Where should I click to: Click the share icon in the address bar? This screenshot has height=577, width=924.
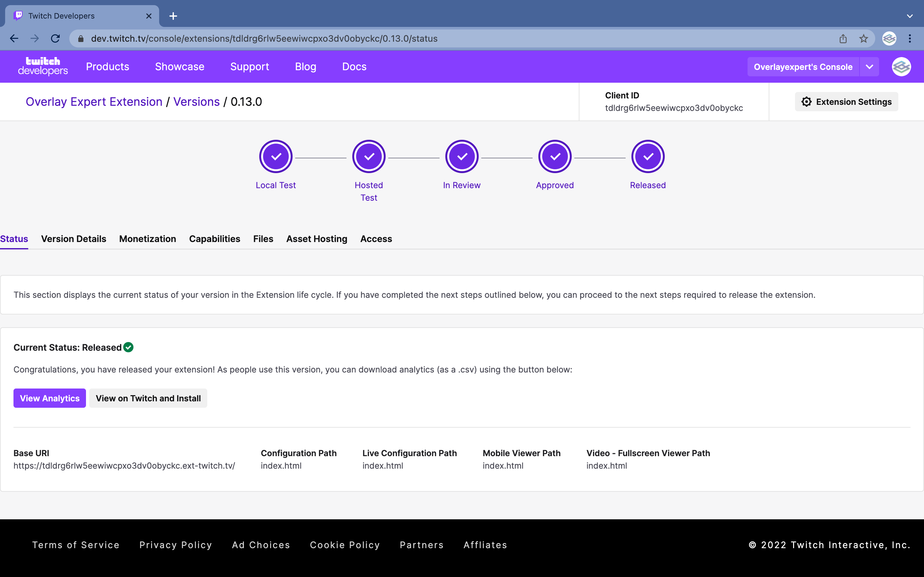[843, 38]
